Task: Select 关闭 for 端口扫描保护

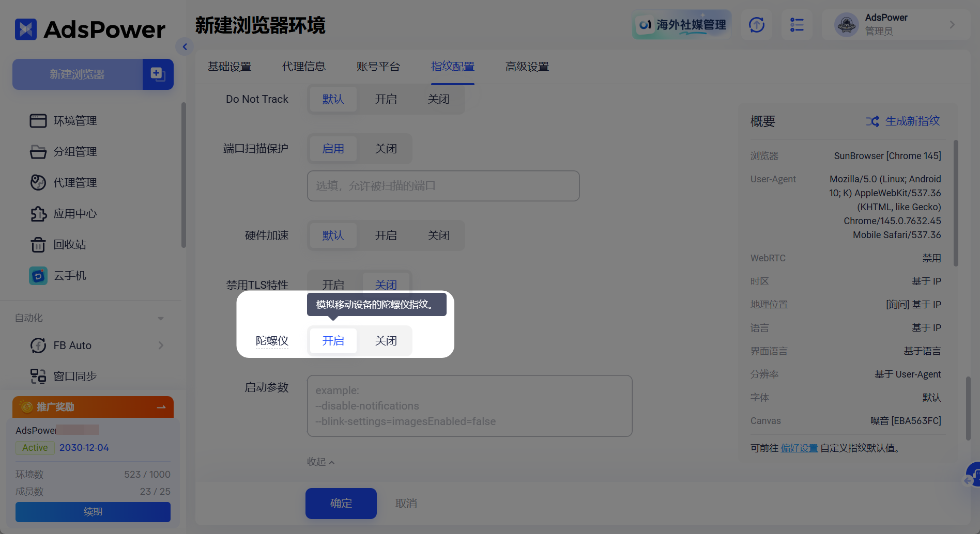Action: click(x=386, y=149)
